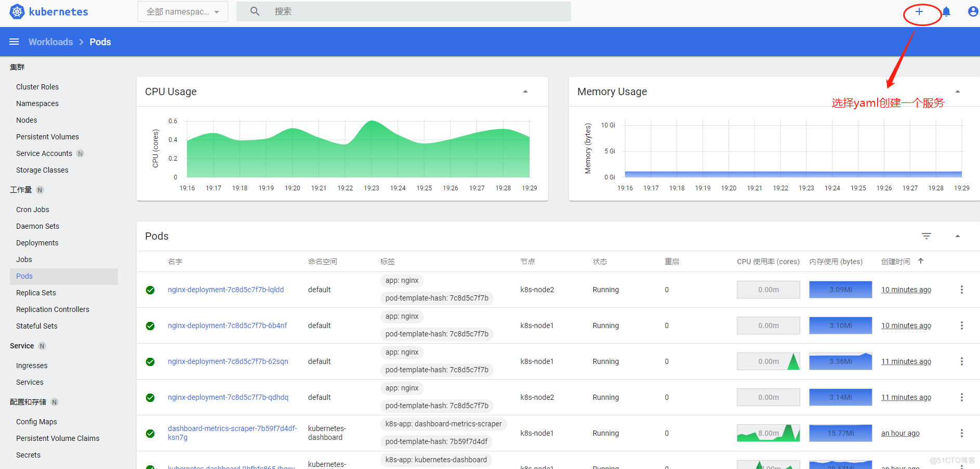Open Persistent Volume Claims in sidebar
This screenshot has height=469, width=980.
[58, 438]
